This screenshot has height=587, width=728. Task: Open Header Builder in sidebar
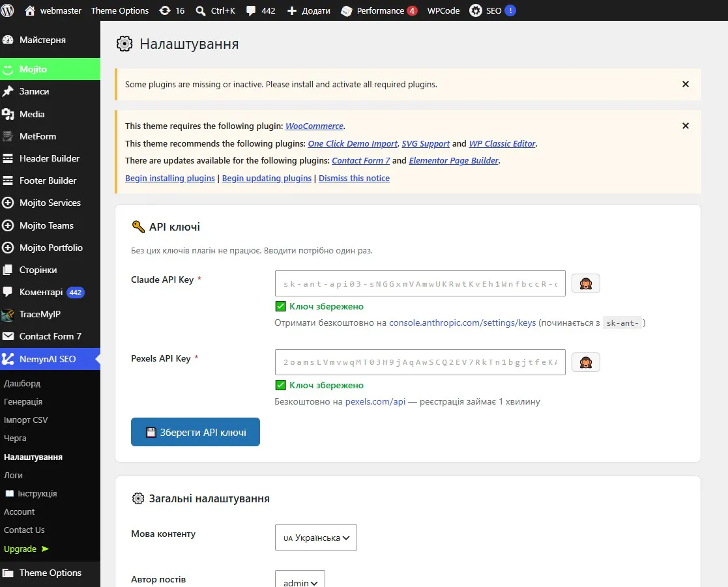(50, 158)
